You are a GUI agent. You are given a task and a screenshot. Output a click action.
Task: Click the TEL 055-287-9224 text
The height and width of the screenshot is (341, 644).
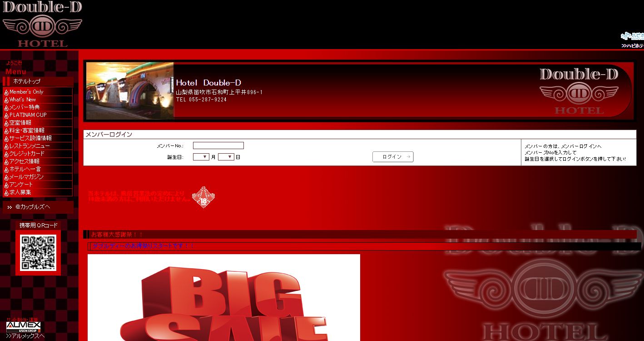coord(201,100)
